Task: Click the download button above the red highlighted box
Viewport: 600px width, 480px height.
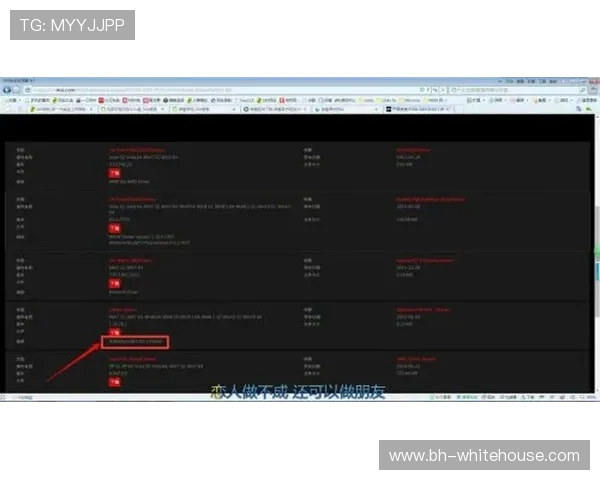Action: 113,331
